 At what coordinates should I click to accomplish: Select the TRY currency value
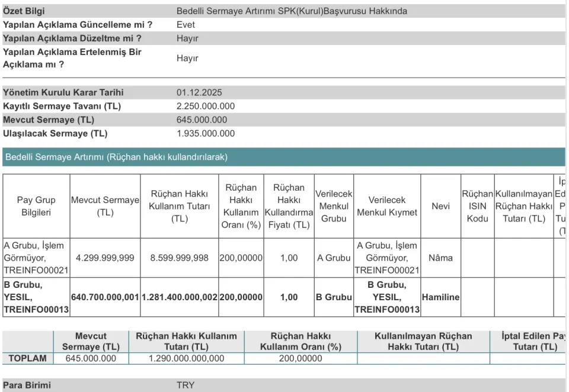pos(186,385)
